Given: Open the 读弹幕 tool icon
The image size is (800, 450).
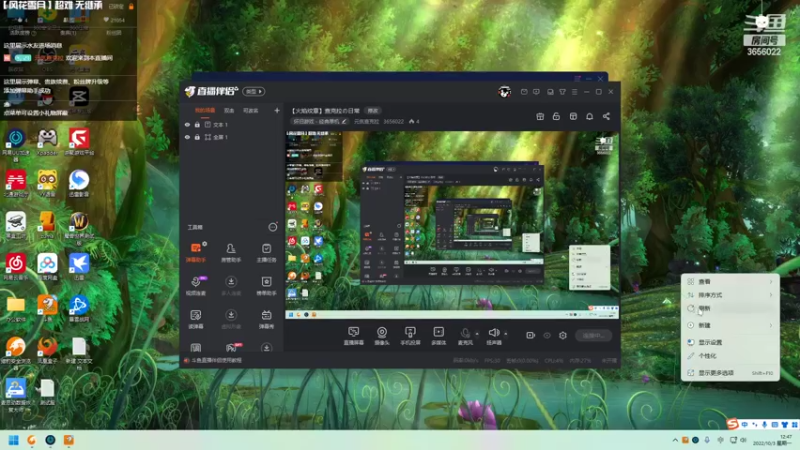Looking at the screenshot, I should (x=196, y=319).
